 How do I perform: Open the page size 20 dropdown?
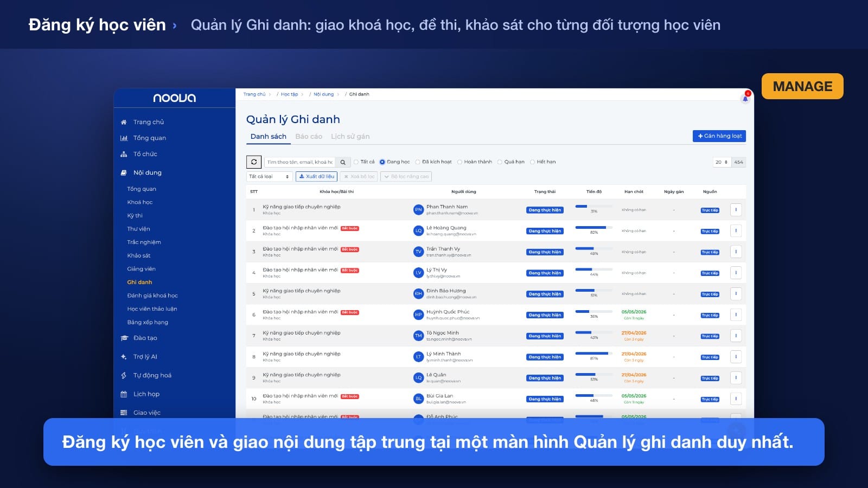pyautogui.click(x=722, y=162)
